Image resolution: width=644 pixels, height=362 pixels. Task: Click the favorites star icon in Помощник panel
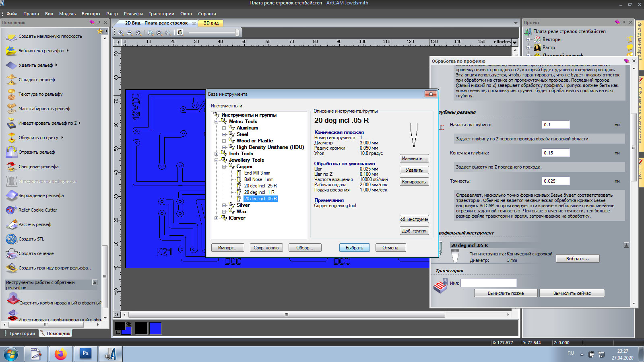pos(100,31)
